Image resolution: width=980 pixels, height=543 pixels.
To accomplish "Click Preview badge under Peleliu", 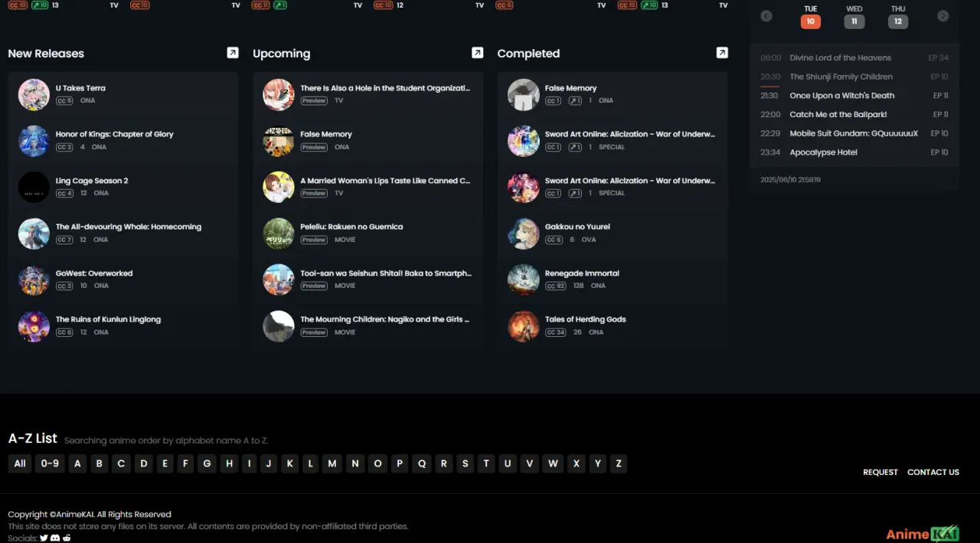I will pyautogui.click(x=314, y=240).
